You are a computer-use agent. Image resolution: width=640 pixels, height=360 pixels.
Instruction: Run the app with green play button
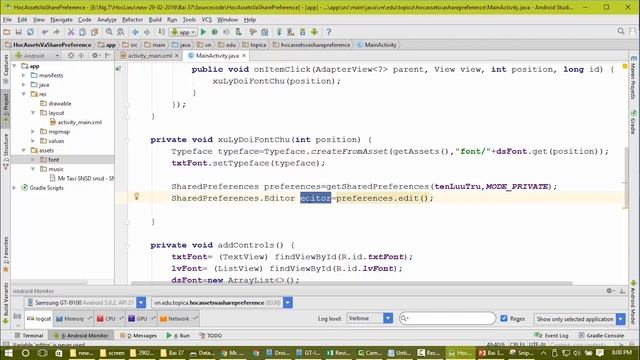pyautogui.click(x=203, y=32)
